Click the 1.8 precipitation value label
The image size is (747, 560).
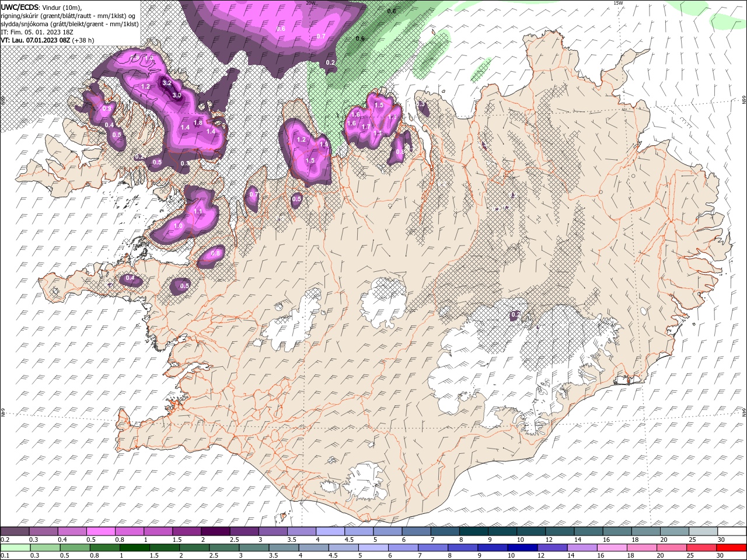198,123
